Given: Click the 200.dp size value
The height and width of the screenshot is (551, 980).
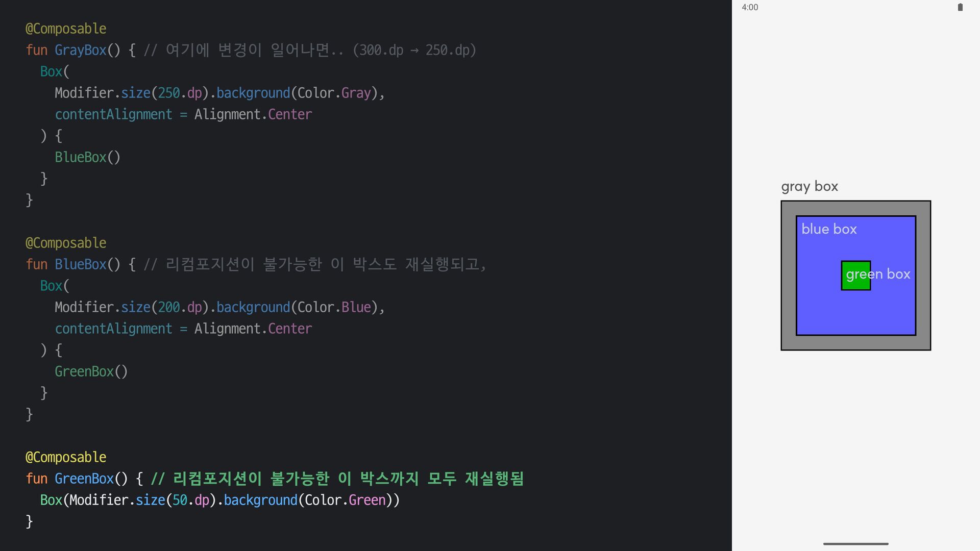Looking at the screenshot, I should point(180,307).
